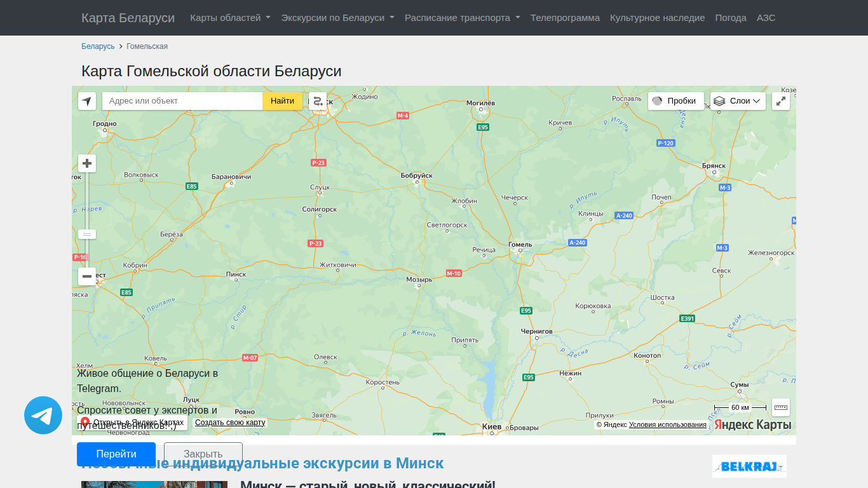Click the Гомель city label on map
Viewport: 868px width, 488px height.
[520, 245]
